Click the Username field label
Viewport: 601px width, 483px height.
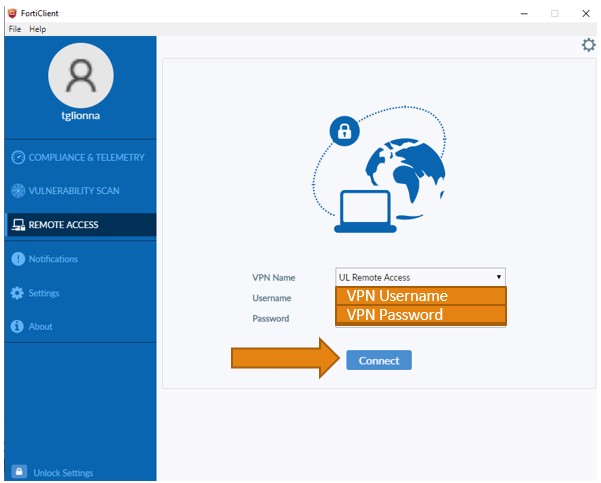pos(272,298)
